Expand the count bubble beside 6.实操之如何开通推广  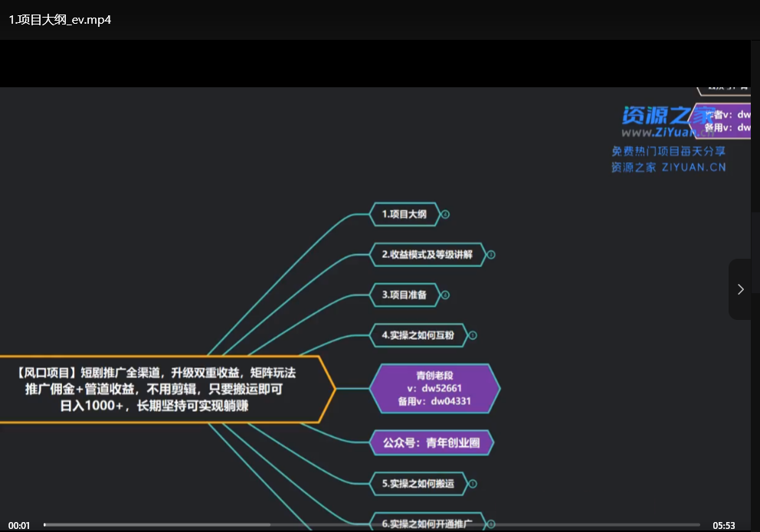490,524
